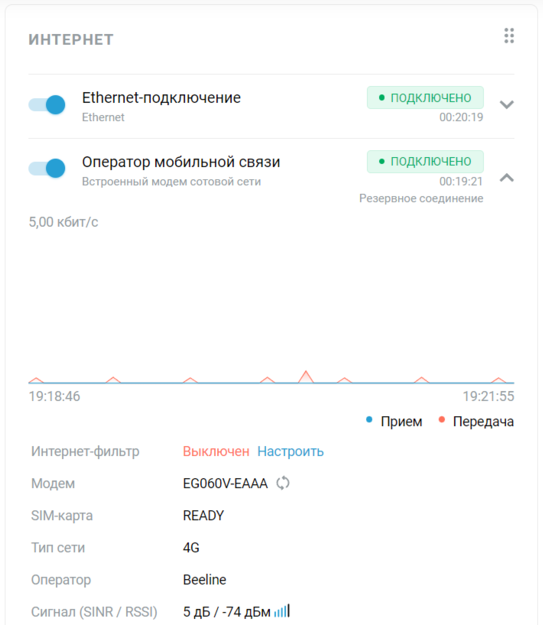Image resolution: width=543 pixels, height=625 pixels.
Task: Open the Настроить internet filter link
Action: pos(290,451)
